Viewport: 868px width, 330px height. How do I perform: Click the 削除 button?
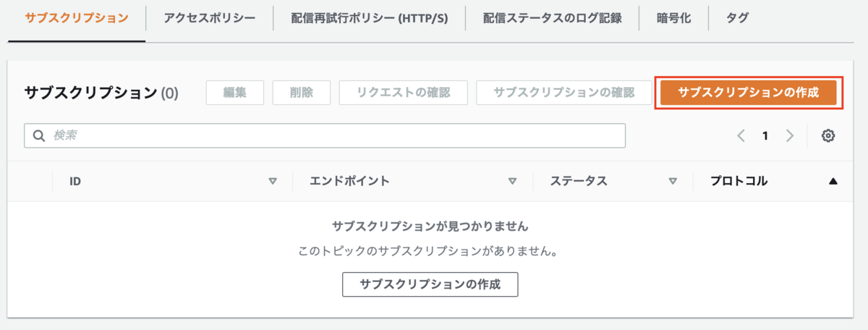301,93
